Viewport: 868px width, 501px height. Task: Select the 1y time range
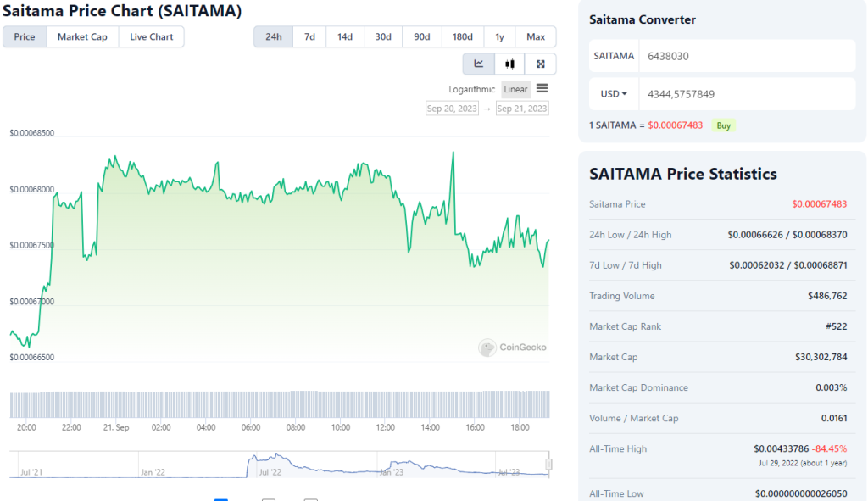coord(499,36)
